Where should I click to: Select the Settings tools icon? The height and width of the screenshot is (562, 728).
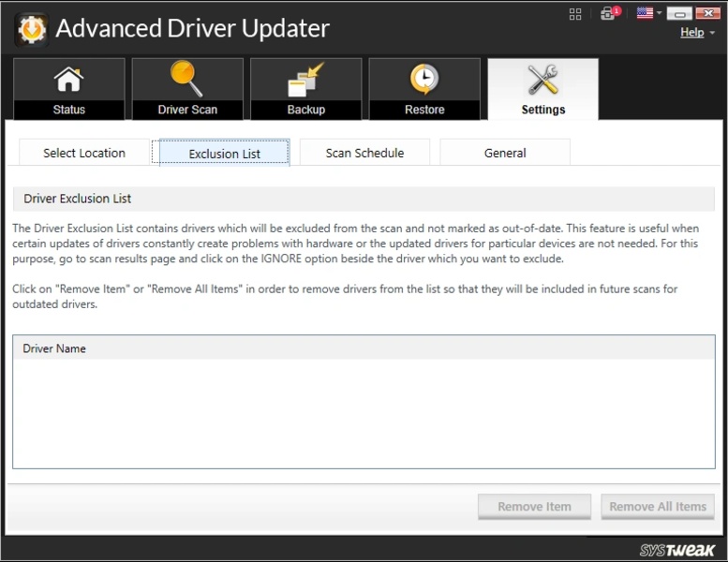[542, 81]
